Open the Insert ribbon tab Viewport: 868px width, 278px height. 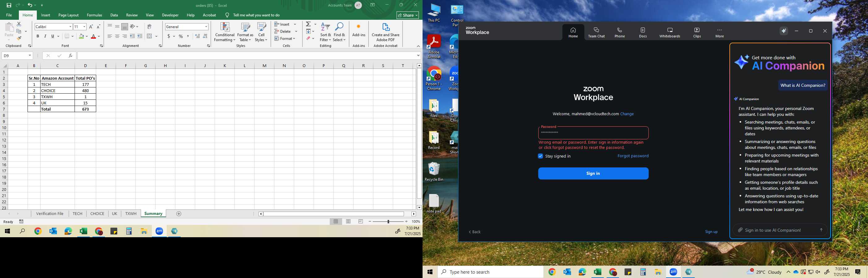[45, 15]
